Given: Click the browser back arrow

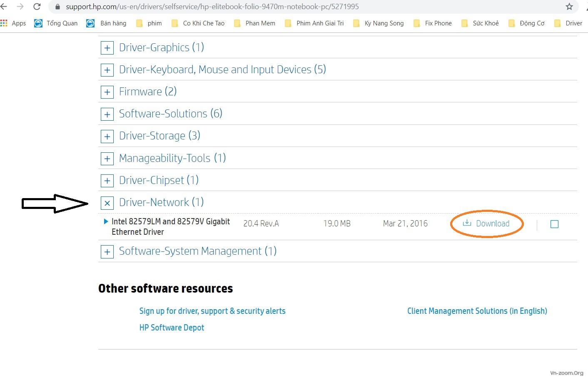Looking at the screenshot, I should tap(4, 6).
